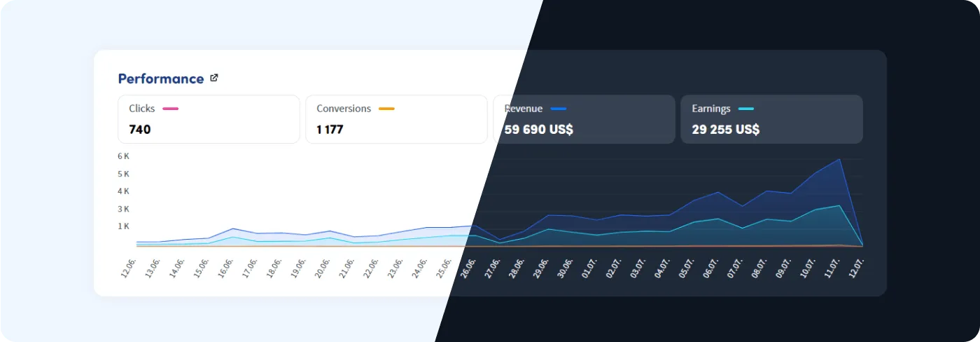Click the 29 255 US$ earnings value
The image size is (980, 342).
pyautogui.click(x=725, y=130)
